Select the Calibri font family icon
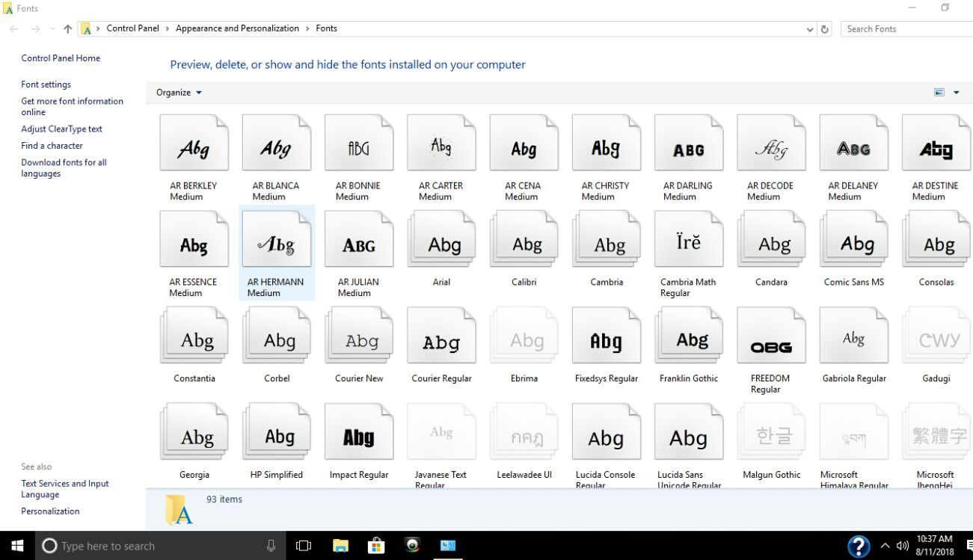 click(524, 239)
